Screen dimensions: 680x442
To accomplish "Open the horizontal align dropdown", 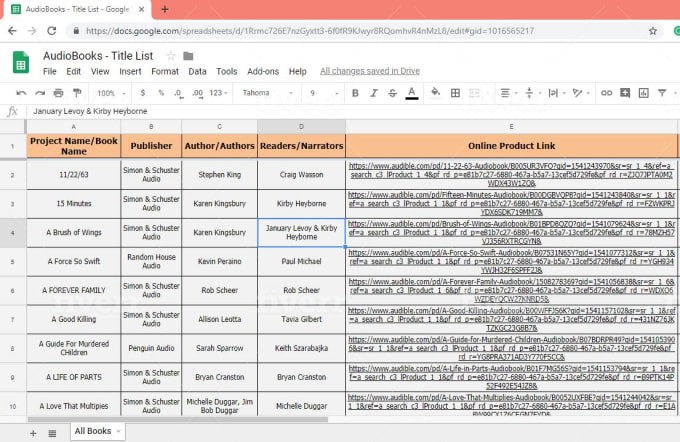I will pos(509,93).
